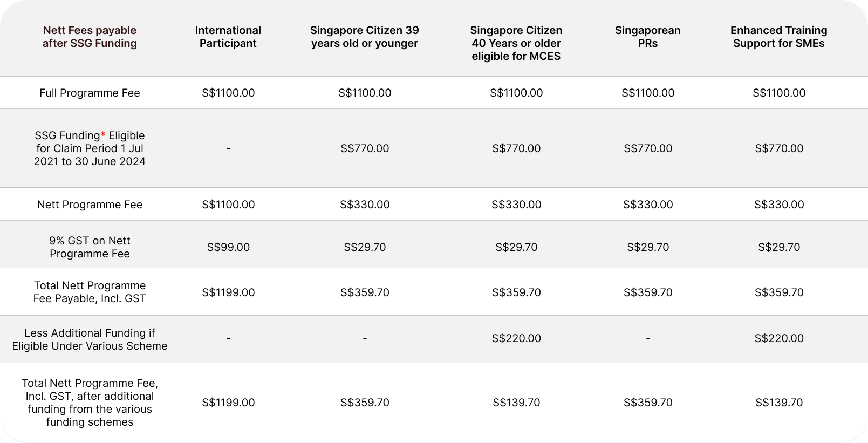Select the S$220.00 additional funding under MCES column
The height and width of the screenshot is (443, 868).
[516, 338]
